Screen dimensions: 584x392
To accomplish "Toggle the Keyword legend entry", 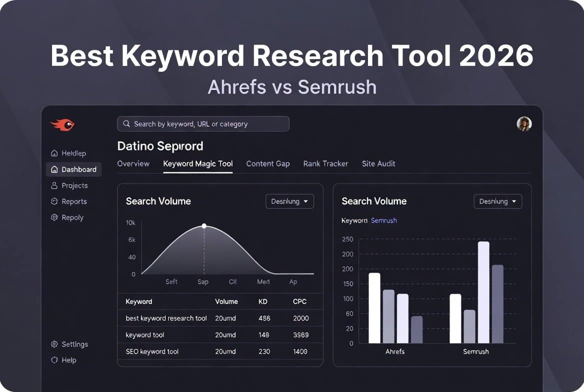I will 354,220.
